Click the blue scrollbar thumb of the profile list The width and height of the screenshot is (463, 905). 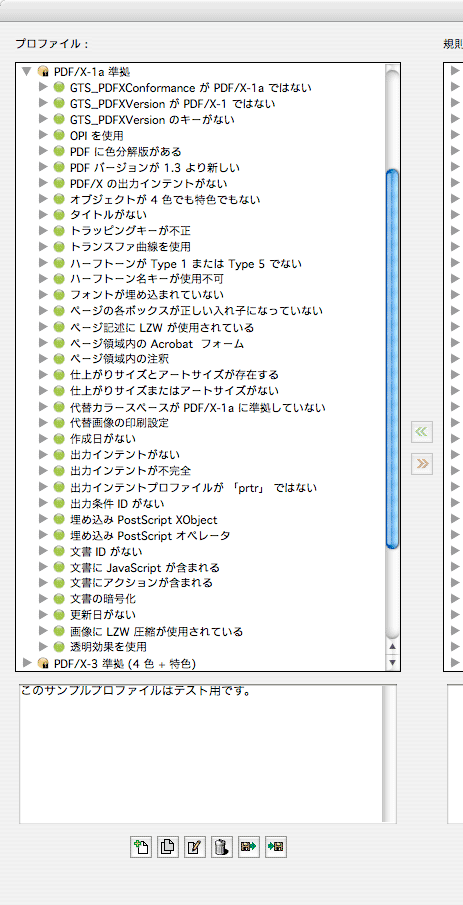point(393,358)
